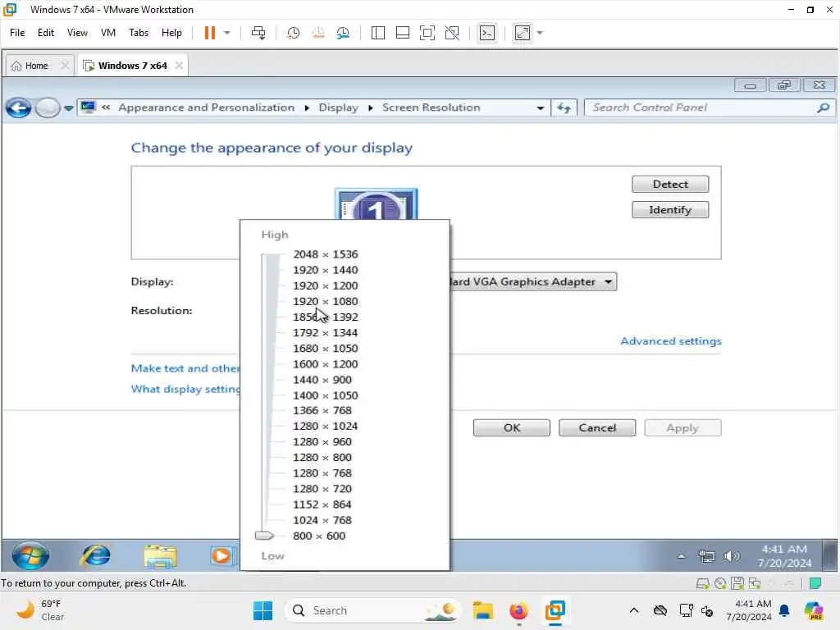Image resolution: width=840 pixels, height=630 pixels.
Task: Expand the stretch guest dropdown arrow
Action: (x=540, y=33)
